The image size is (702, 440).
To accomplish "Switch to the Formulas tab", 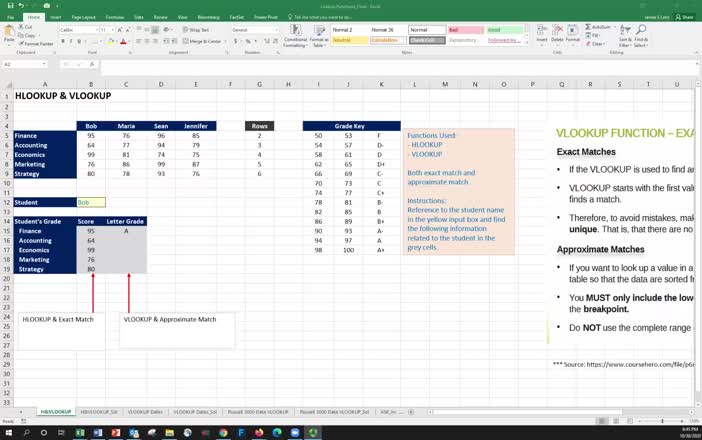I will click(x=115, y=17).
